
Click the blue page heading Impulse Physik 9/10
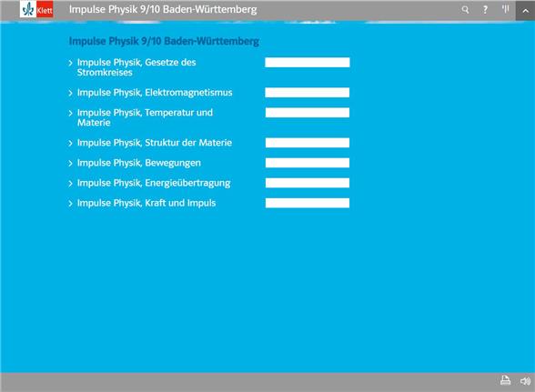[x=164, y=41]
